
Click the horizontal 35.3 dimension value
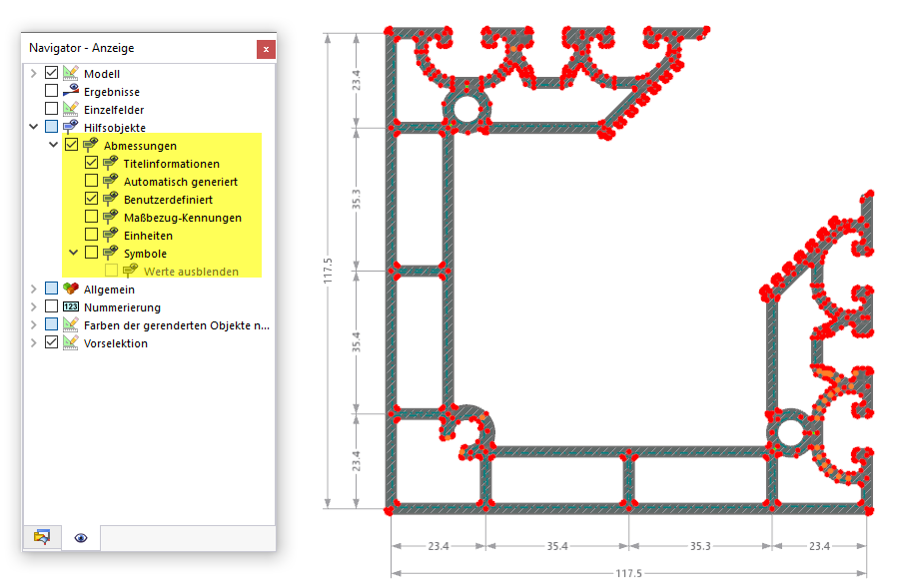point(700,546)
